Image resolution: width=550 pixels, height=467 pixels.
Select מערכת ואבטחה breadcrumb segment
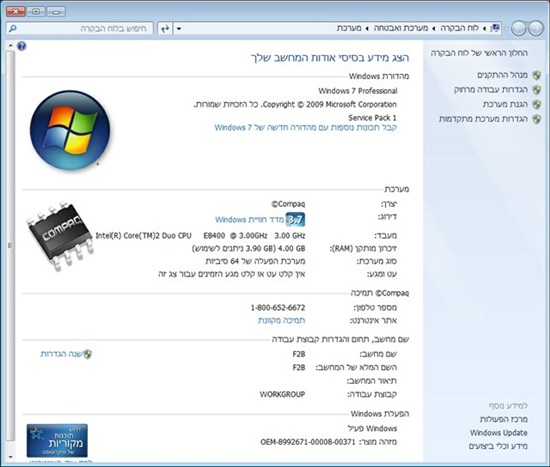tap(401, 28)
